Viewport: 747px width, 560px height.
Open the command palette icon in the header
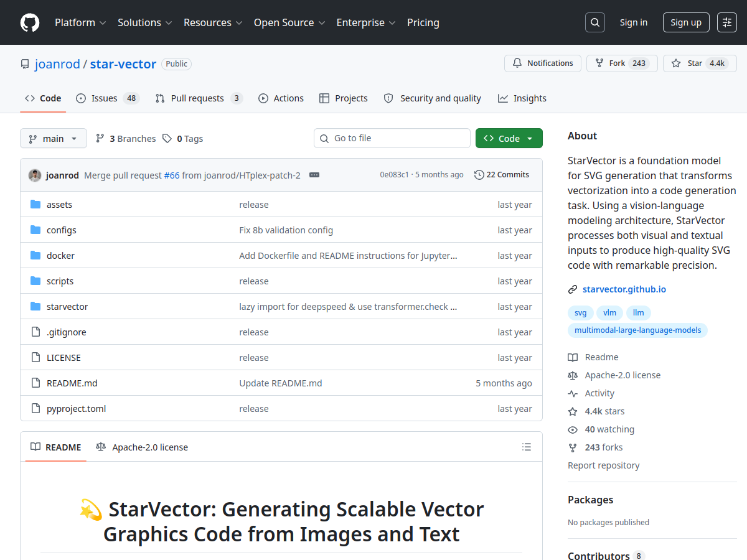(x=726, y=22)
